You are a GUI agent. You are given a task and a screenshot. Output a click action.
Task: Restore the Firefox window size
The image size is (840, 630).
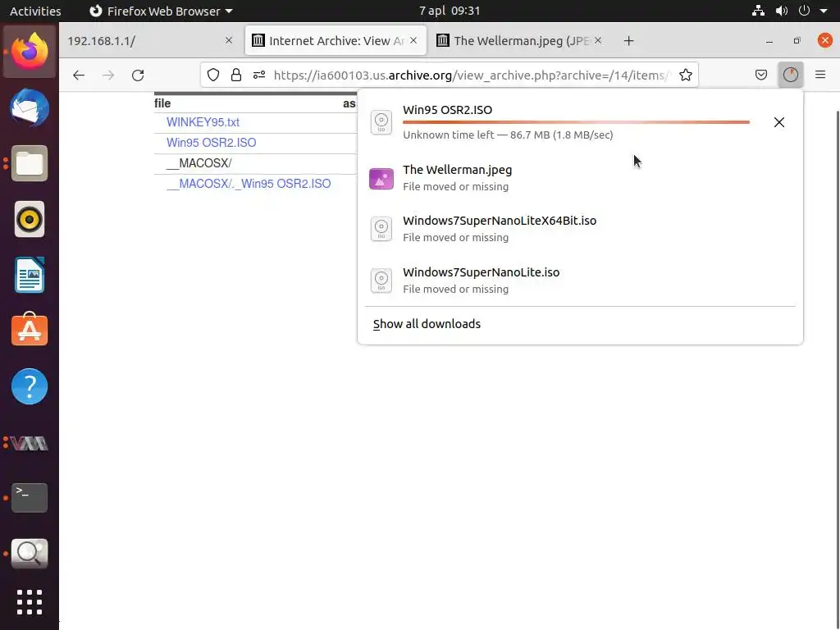coord(797,41)
